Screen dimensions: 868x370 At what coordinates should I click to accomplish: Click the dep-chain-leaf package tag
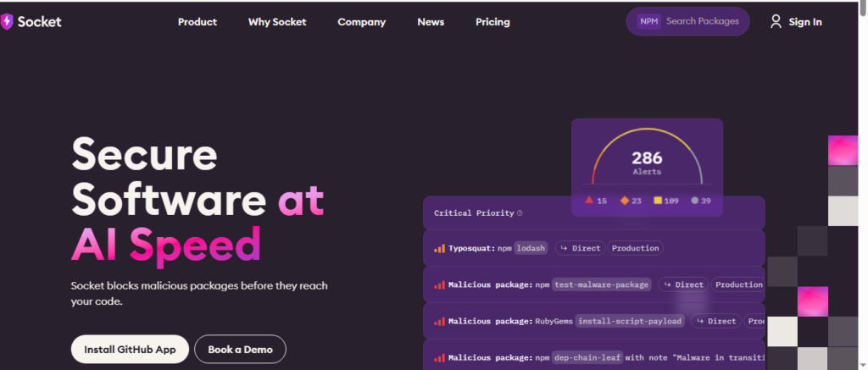[587, 358]
